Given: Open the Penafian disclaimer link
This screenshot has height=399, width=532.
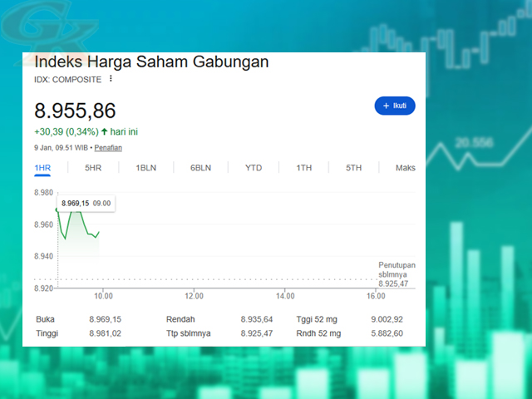Looking at the screenshot, I should coord(108,147).
